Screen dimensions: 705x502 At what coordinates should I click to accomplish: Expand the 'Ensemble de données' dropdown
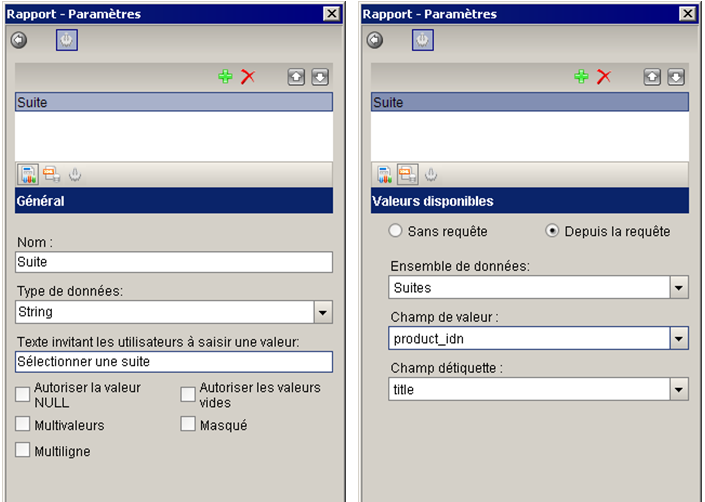click(x=679, y=288)
